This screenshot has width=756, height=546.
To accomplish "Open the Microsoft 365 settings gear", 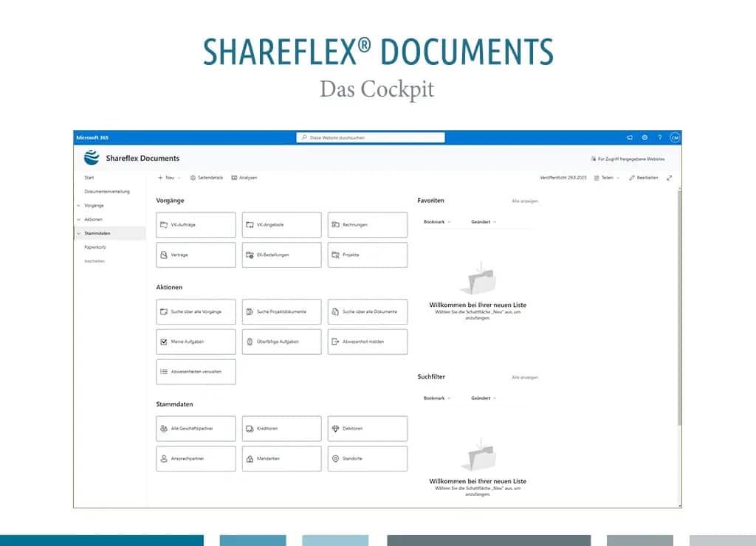I will (644, 137).
